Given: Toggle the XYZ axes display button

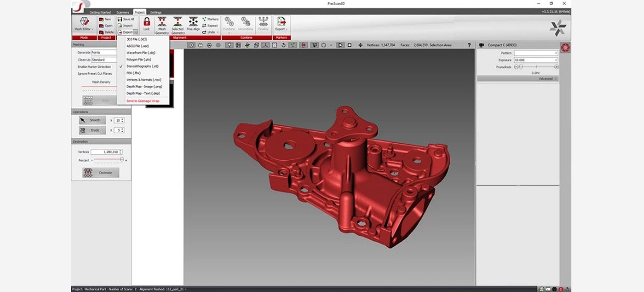Looking at the screenshot, I should coord(266,45).
